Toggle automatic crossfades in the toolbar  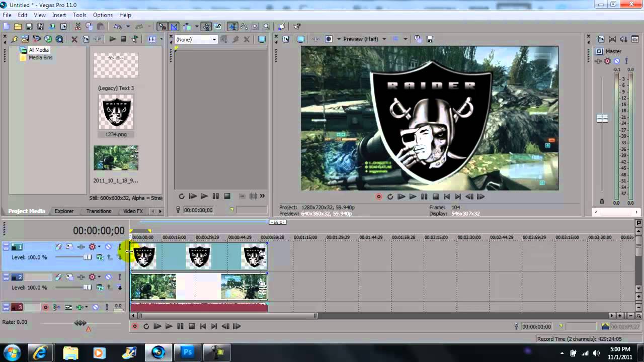click(174, 27)
